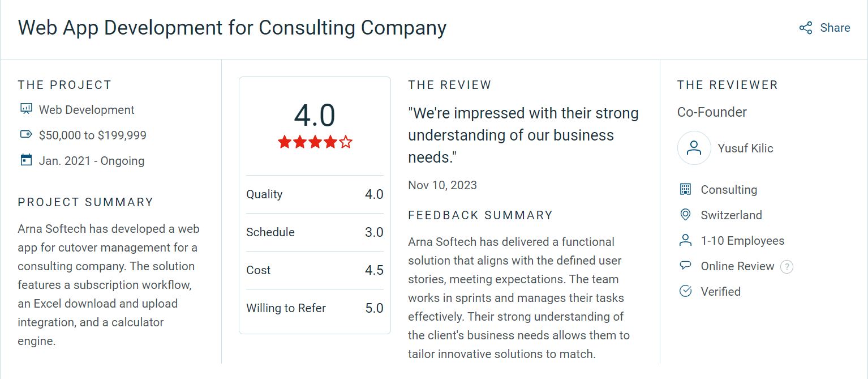Screen dimensions: 868x379
Task: Click the empty fifth star in the rating
Action: [x=345, y=142]
